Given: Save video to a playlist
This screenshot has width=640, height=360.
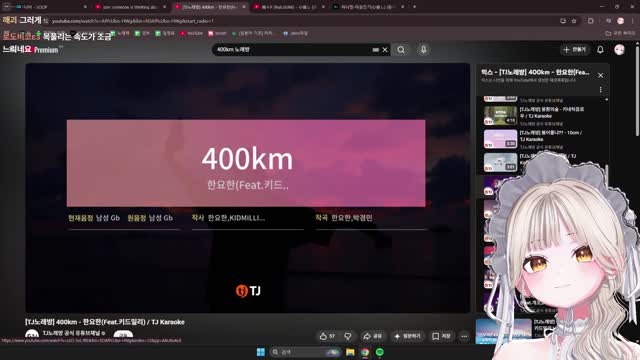Looking at the screenshot, I should (441, 336).
